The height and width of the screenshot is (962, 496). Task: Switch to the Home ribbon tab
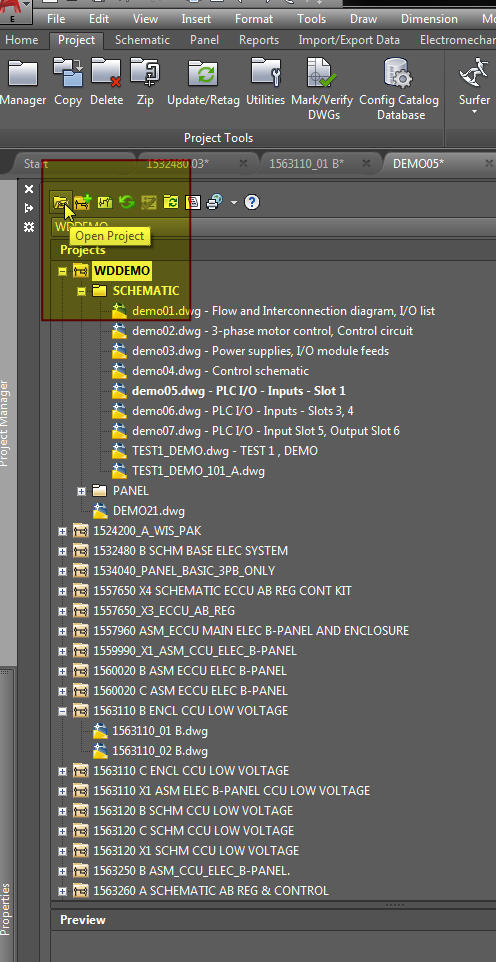point(21,40)
